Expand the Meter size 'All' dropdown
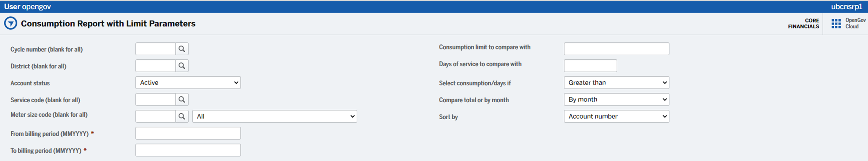 274,116
